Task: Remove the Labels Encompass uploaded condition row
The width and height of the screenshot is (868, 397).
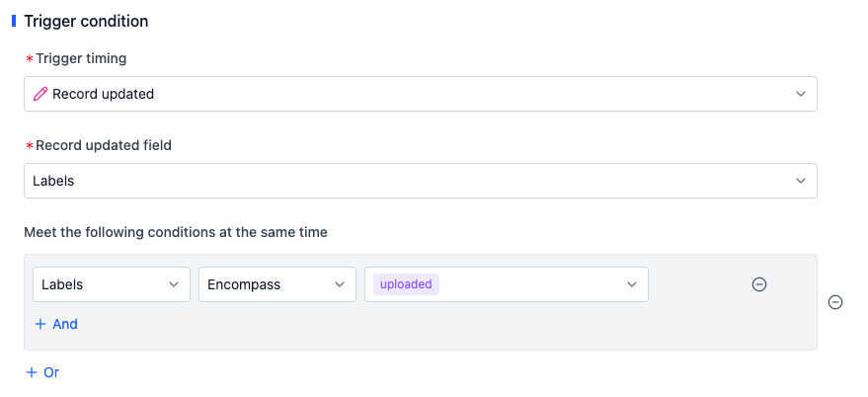Action: click(x=759, y=284)
